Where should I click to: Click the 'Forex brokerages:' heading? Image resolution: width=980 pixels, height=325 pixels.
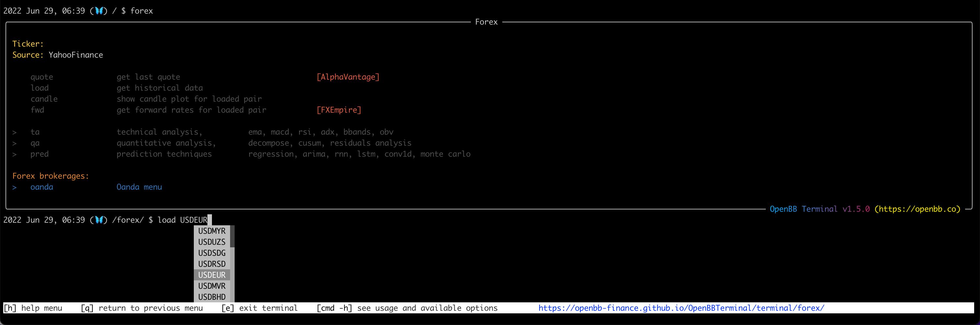pos(51,176)
